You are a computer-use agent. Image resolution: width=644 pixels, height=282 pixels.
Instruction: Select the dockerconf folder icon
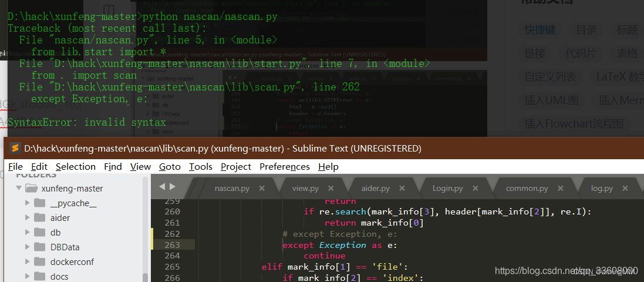(40, 262)
